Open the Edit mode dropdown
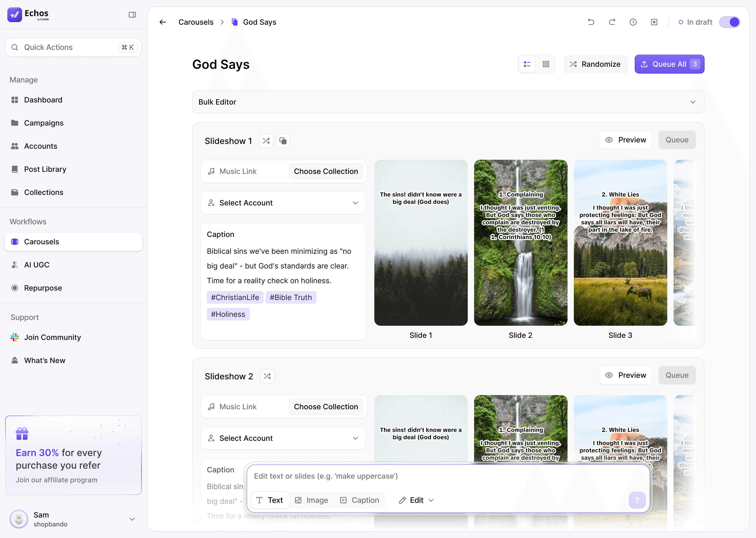This screenshot has height=538, width=756. point(416,500)
